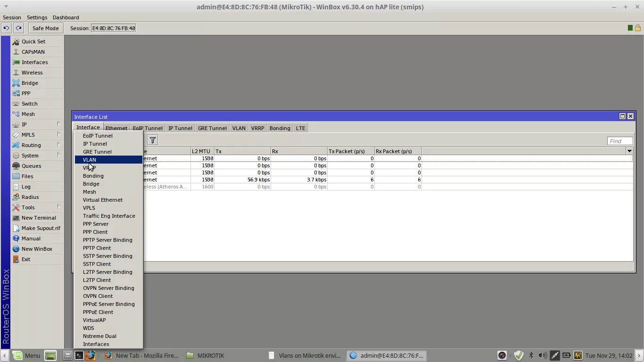Switch to the IP Tunnel tab

(180, 128)
